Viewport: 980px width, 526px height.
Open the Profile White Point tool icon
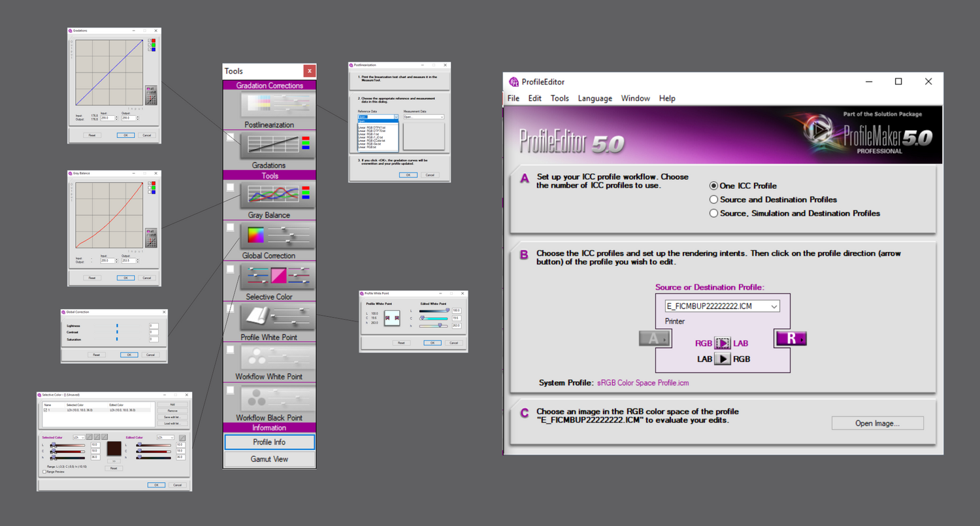277,318
